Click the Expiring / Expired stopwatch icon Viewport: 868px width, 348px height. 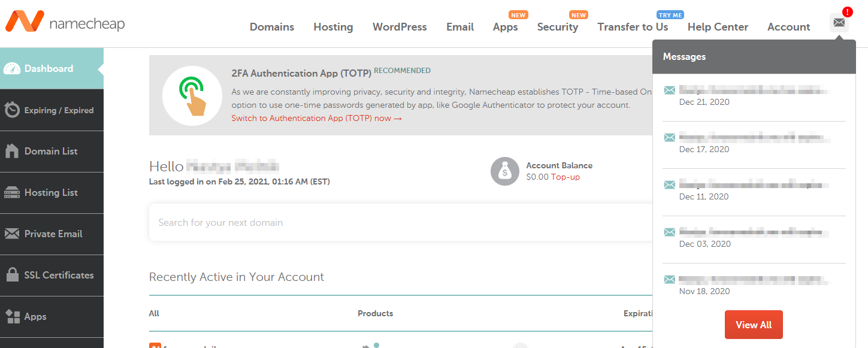pyautogui.click(x=12, y=110)
